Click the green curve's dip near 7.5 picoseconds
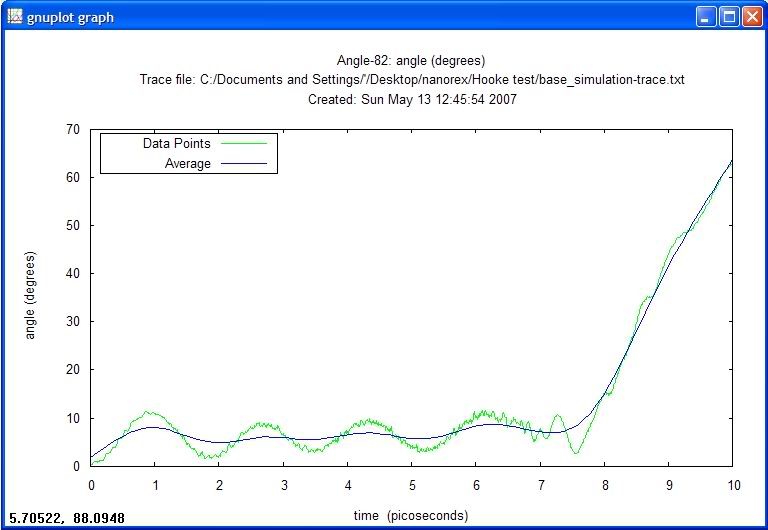 (x=576, y=452)
